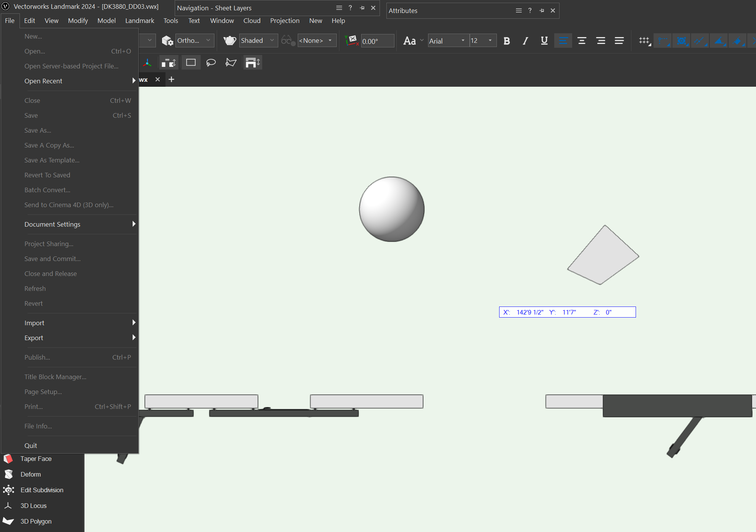This screenshot has width=756, height=532.
Task: Center-align text with the toolbar icon
Action: (582, 41)
